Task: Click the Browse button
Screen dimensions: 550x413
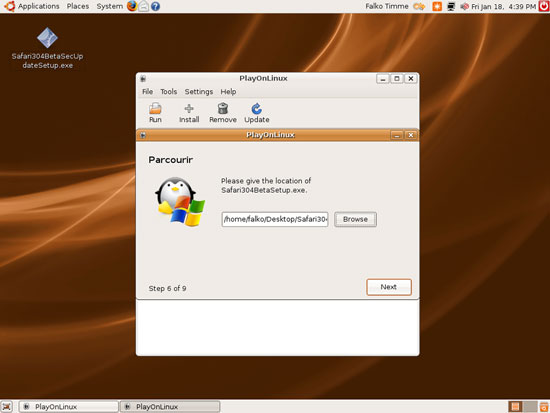Action: (355, 219)
